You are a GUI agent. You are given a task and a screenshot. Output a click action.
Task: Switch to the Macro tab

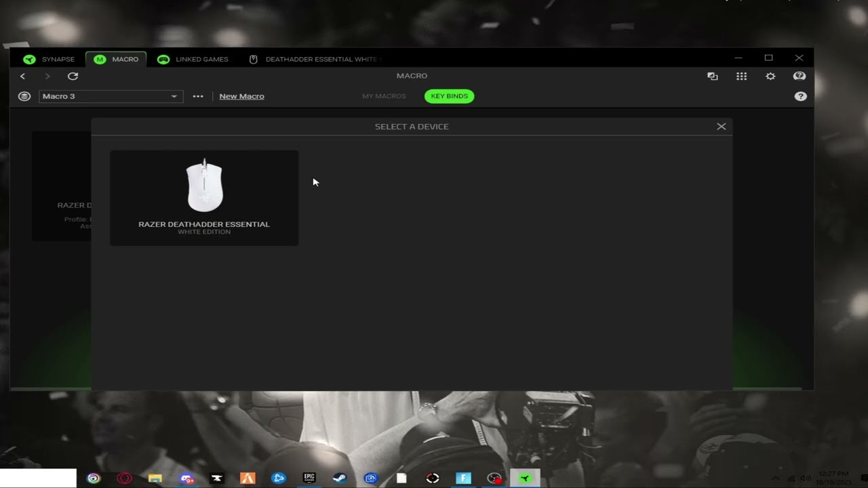(x=116, y=59)
